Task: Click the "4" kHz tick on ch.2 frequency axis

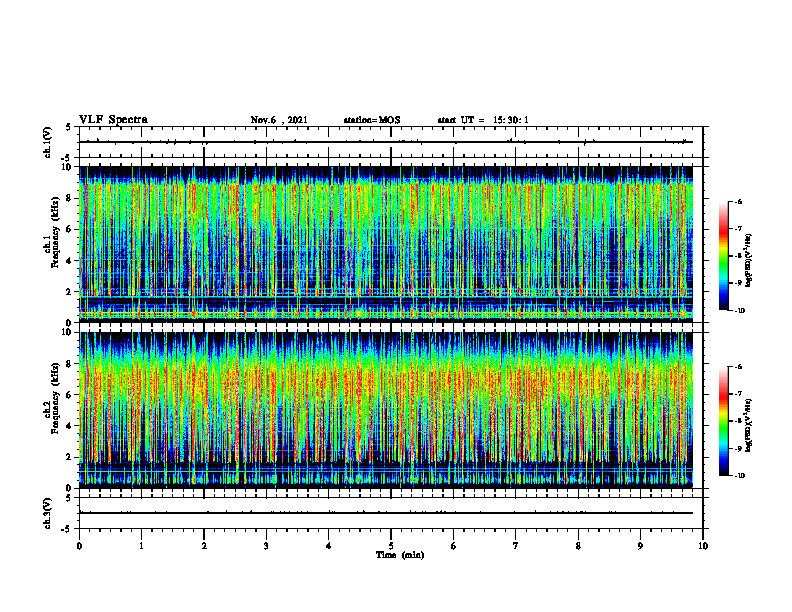Action: 69,426
